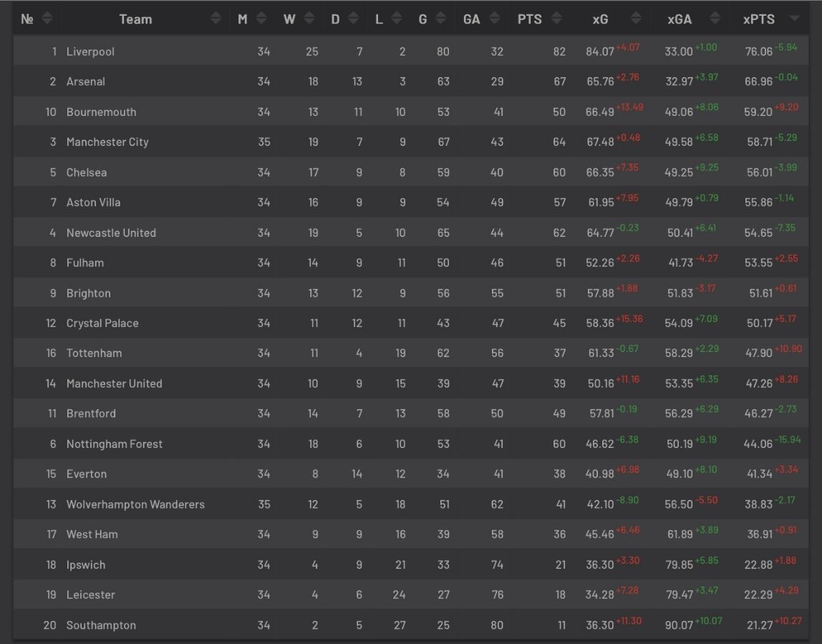Open the Liverpool team link

click(x=90, y=52)
